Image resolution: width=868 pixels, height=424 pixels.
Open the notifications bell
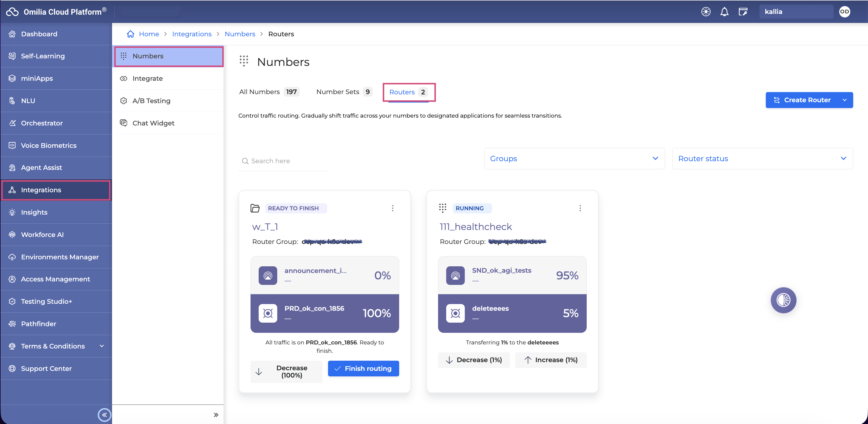coord(724,12)
